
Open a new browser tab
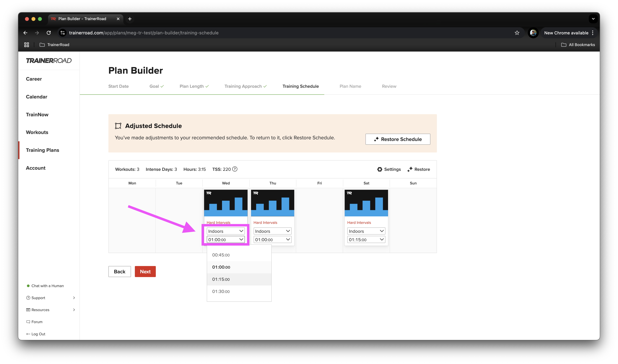click(130, 19)
